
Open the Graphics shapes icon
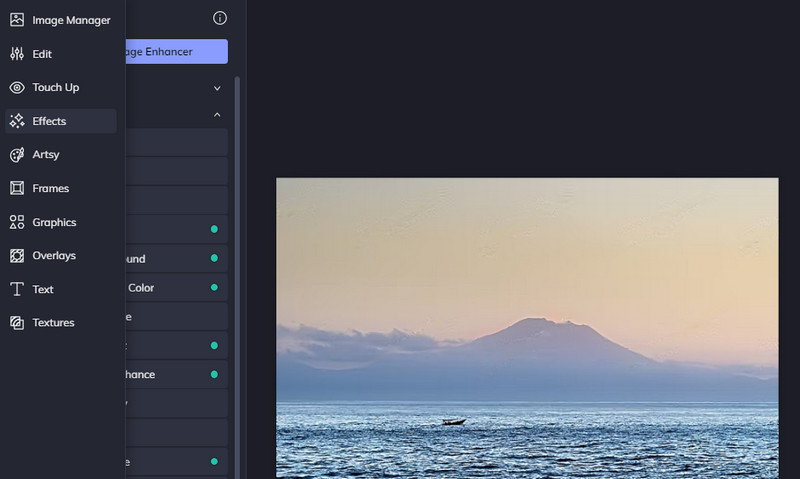click(x=17, y=222)
